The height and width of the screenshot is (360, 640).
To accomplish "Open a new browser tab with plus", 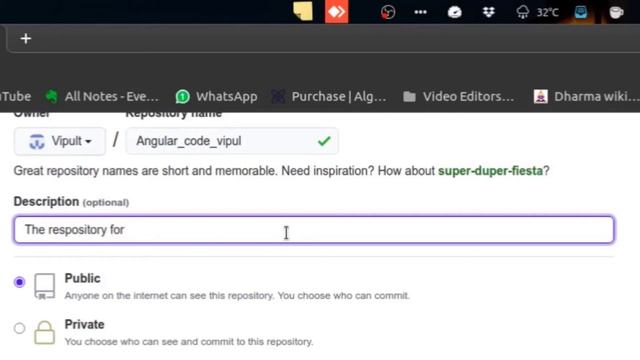I will [x=26, y=39].
